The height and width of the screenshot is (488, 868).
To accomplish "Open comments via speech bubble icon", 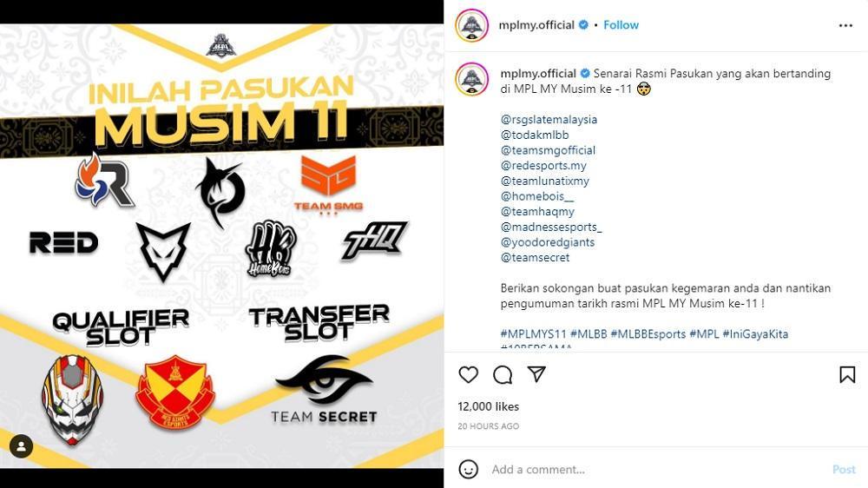I will click(x=503, y=375).
